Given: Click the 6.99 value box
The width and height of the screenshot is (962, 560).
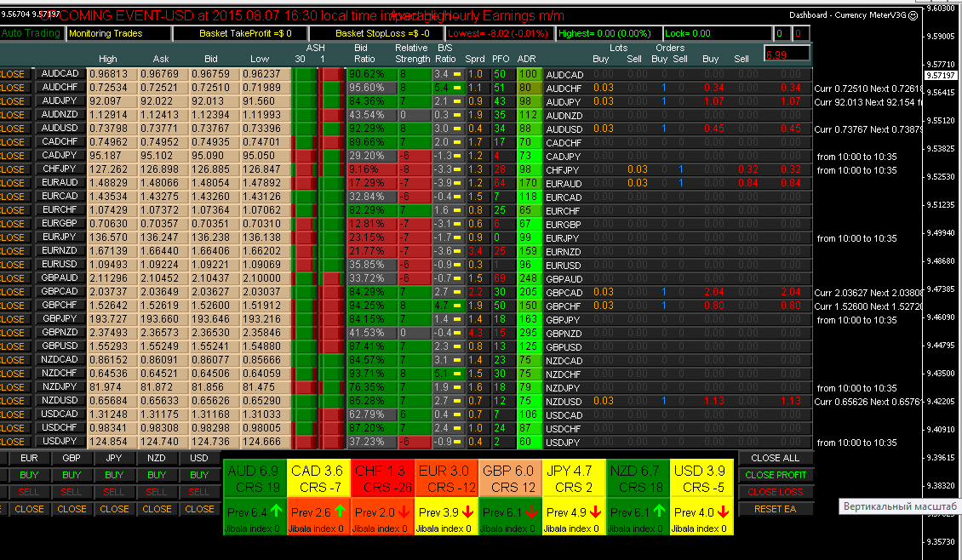Looking at the screenshot, I should coord(787,54).
